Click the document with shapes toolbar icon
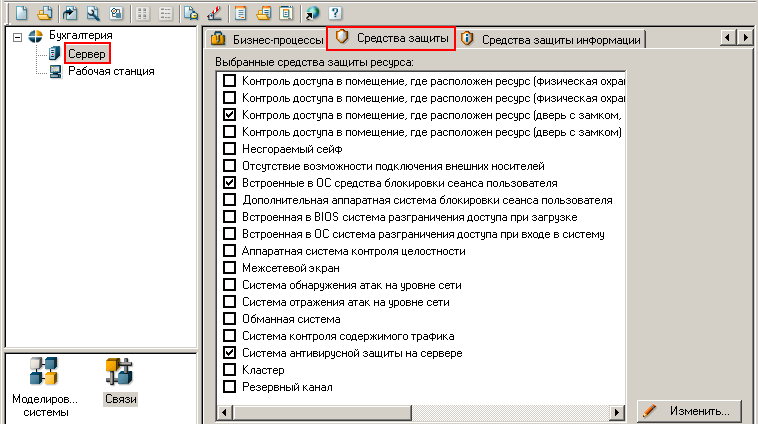Image resolution: width=758 pixels, height=424 pixels. click(116, 13)
